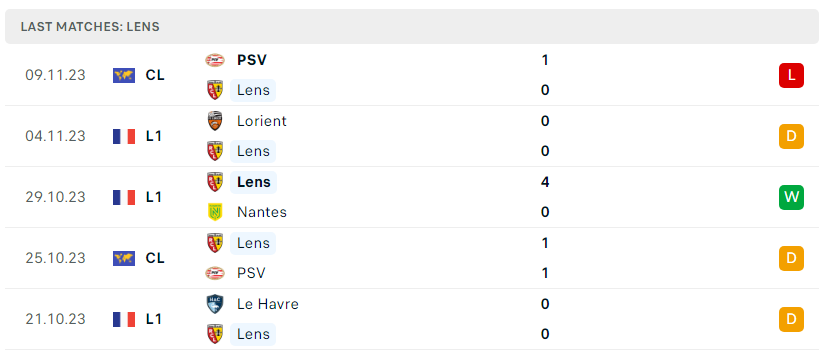Click the Nantes yellow club crest

click(215, 212)
